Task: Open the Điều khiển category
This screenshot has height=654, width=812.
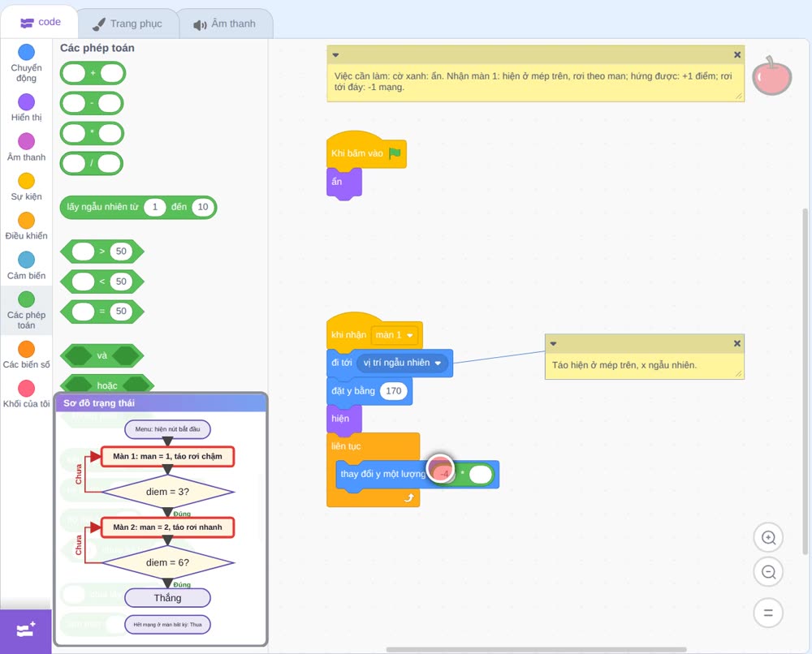Action: (x=26, y=226)
